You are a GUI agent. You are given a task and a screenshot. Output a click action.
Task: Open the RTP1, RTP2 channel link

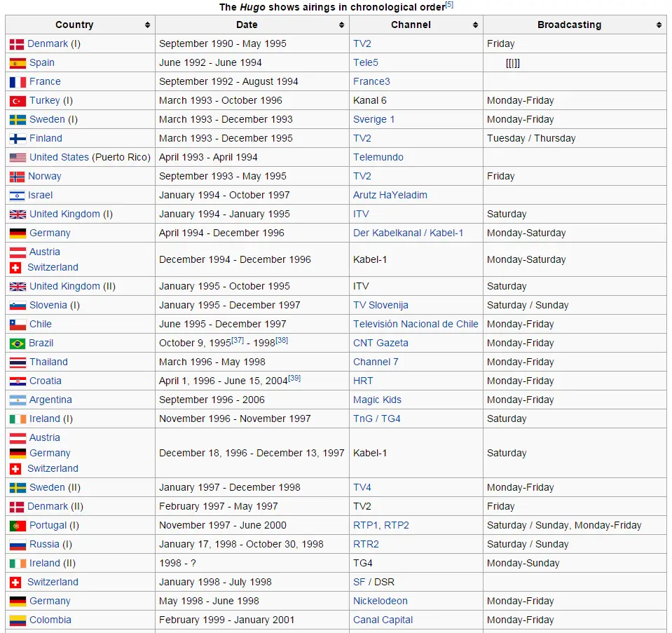(x=381, y=525)
